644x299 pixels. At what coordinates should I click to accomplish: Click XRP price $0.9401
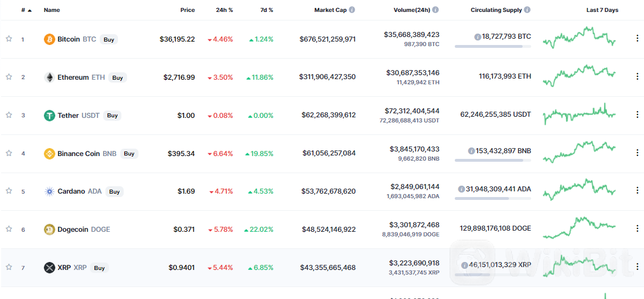click(182, 268)
